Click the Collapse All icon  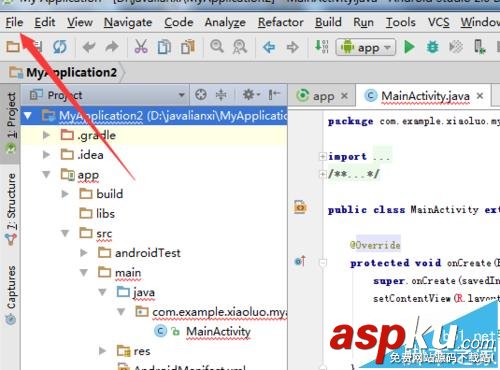[x=221, y=95]
